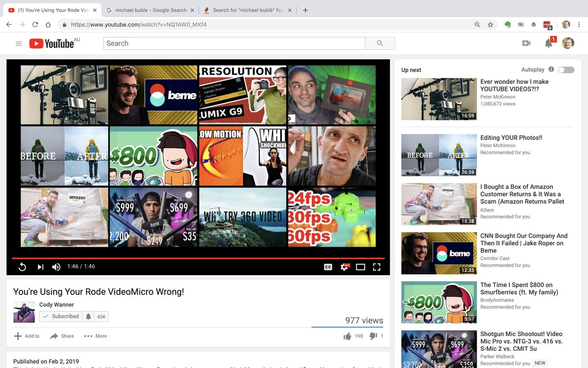Viewport: 588px width, 368px height.
Task: Click the 16:59 Peter McKinnon sidebar thumbnail
Action: point(439,99)
